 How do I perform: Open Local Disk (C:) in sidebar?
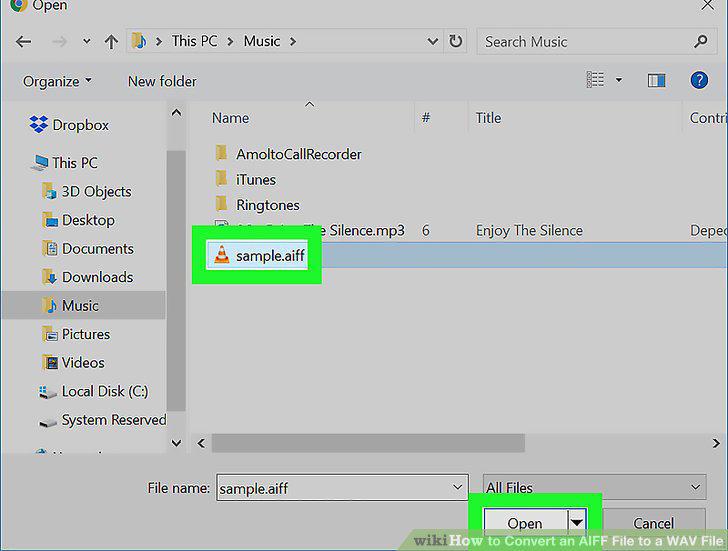[x=93, y=391]
